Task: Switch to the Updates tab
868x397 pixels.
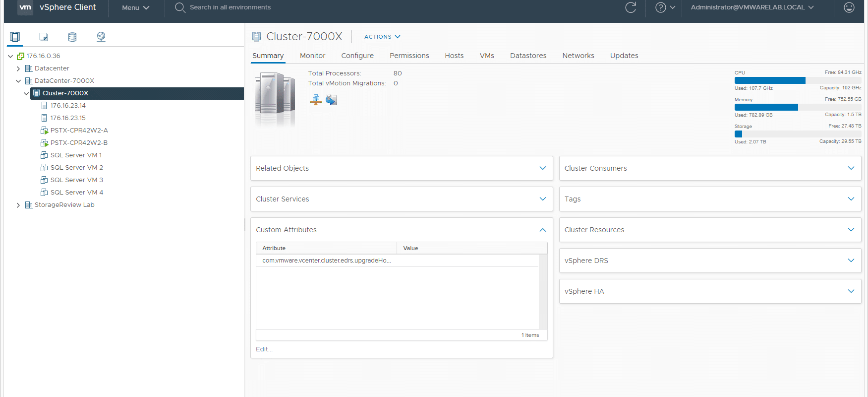Action: pos(624,56)
